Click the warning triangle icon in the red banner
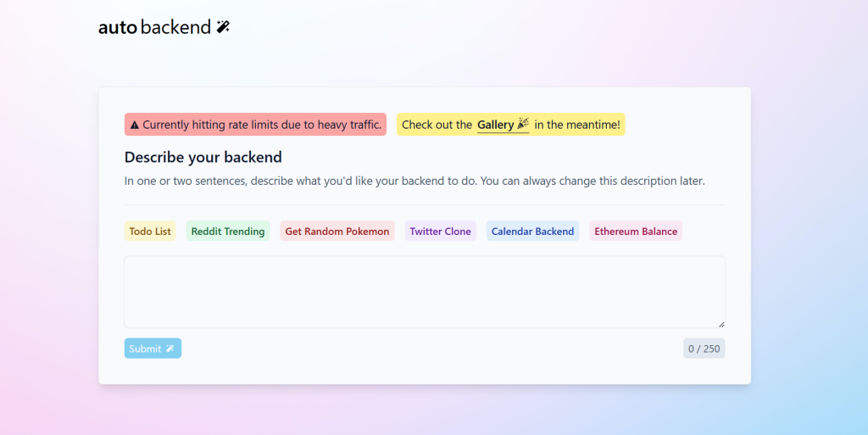This screenshot has height=435, width=868. click(134, 125)
